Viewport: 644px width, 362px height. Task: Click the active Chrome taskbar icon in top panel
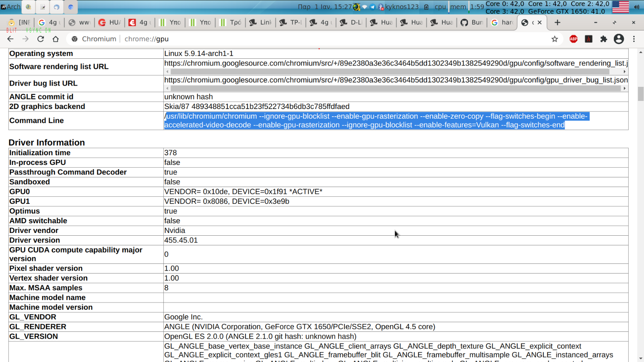click(x=70, y=7)
